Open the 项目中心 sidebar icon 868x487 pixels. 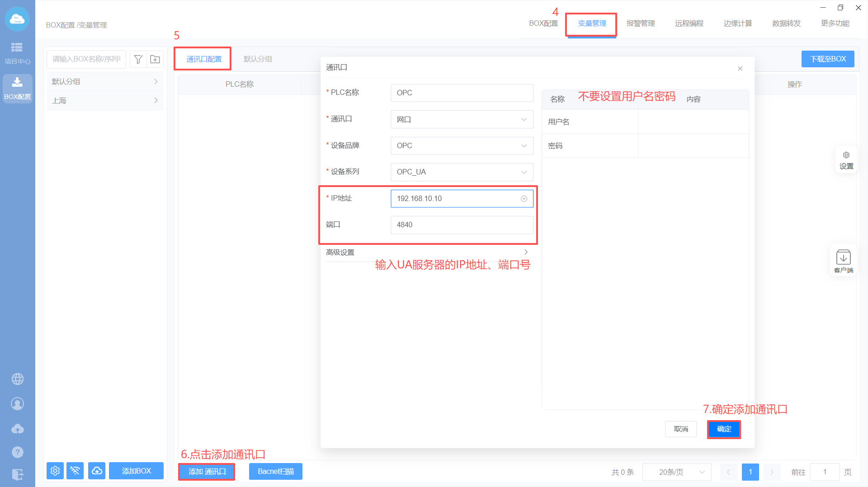tap(17, 53)
